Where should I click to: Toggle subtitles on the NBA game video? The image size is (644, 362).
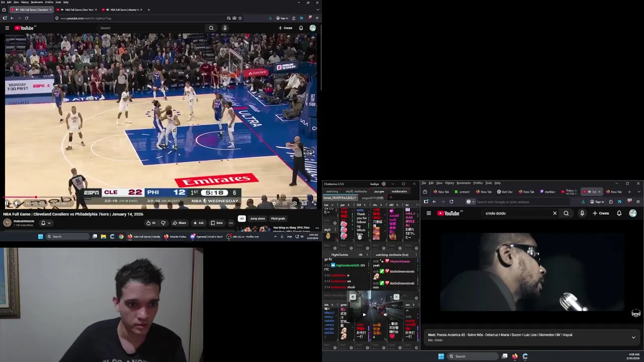(x=285, y=203)
